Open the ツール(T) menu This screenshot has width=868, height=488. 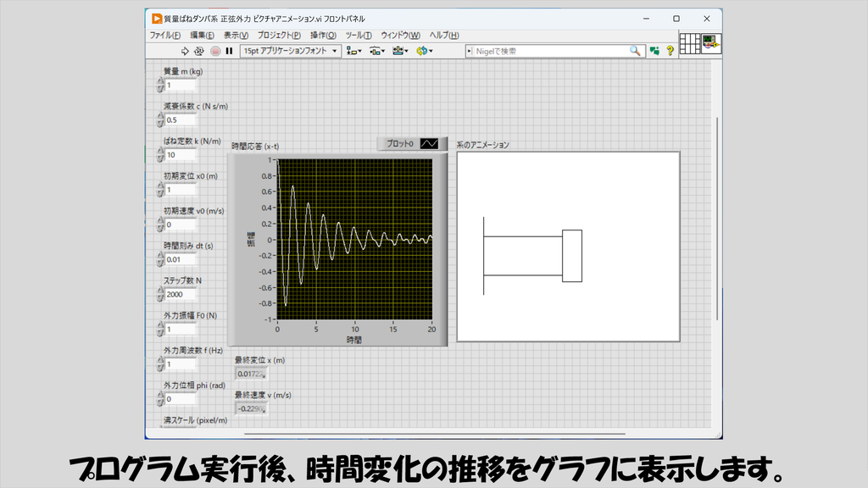click(359, 35)
